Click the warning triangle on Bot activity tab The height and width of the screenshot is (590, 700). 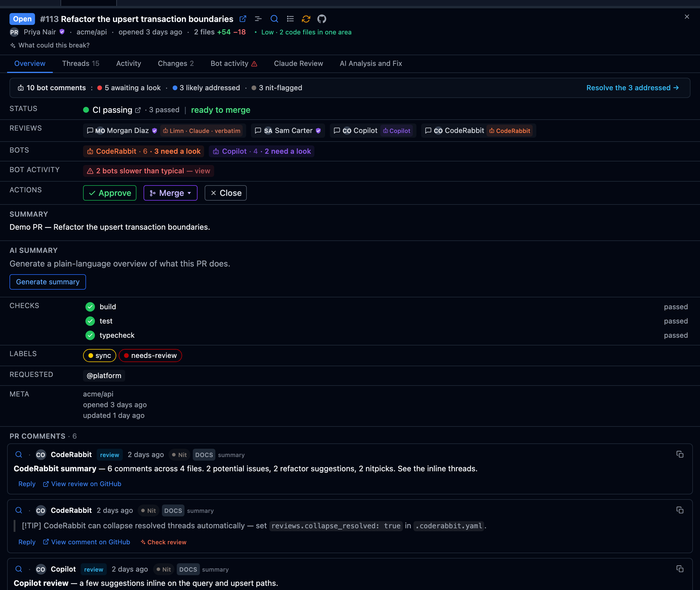click(254, 64)
